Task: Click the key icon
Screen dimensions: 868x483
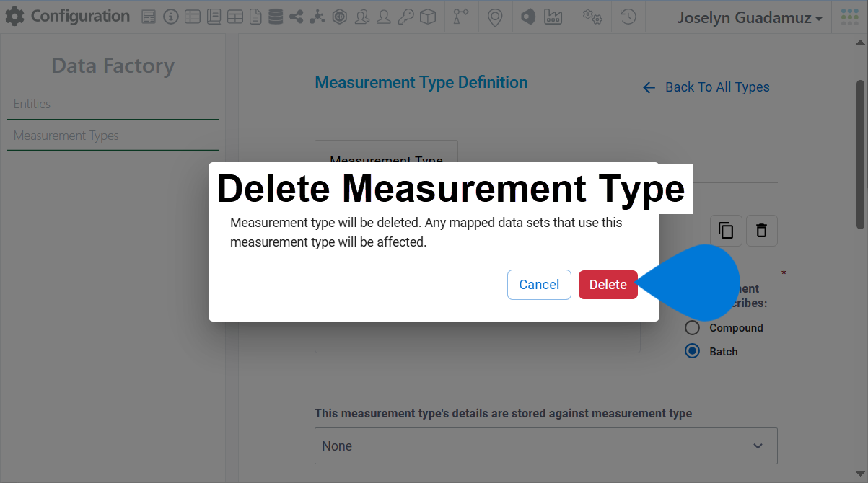Action: click(406, 17)
